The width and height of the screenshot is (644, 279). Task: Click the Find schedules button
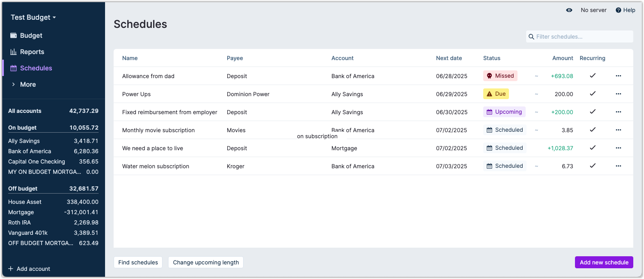coord(138,262)
